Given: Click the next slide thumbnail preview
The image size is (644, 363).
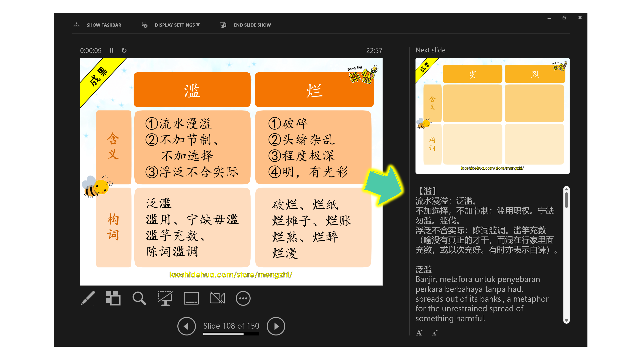Looking at the screenshot, I should (492, 116).
